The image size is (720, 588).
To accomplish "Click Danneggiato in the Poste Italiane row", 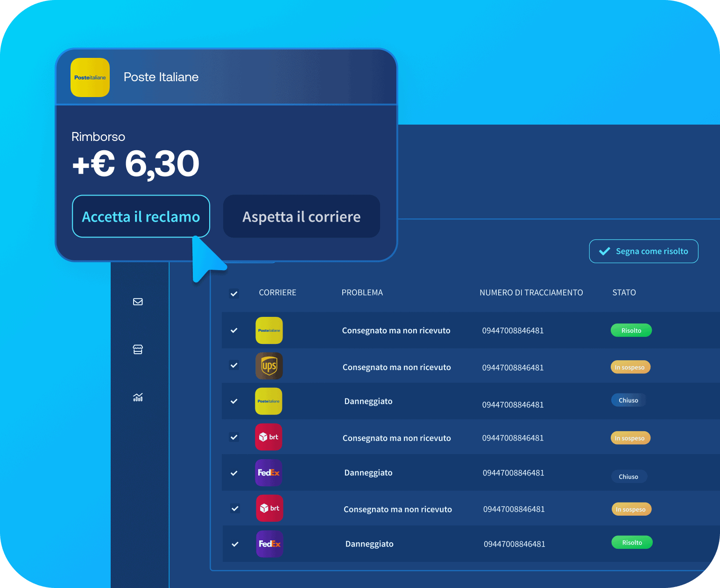I will point(368,401).
